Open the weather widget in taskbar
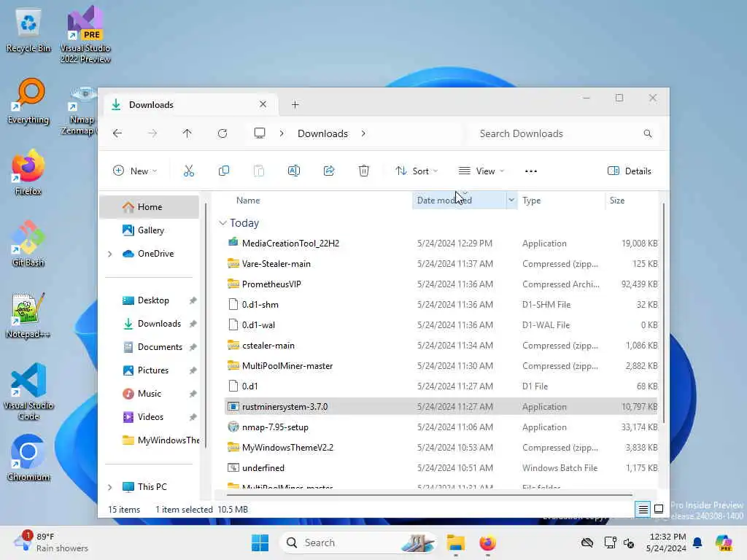This screenshot has height=560, width=747. 52,542
